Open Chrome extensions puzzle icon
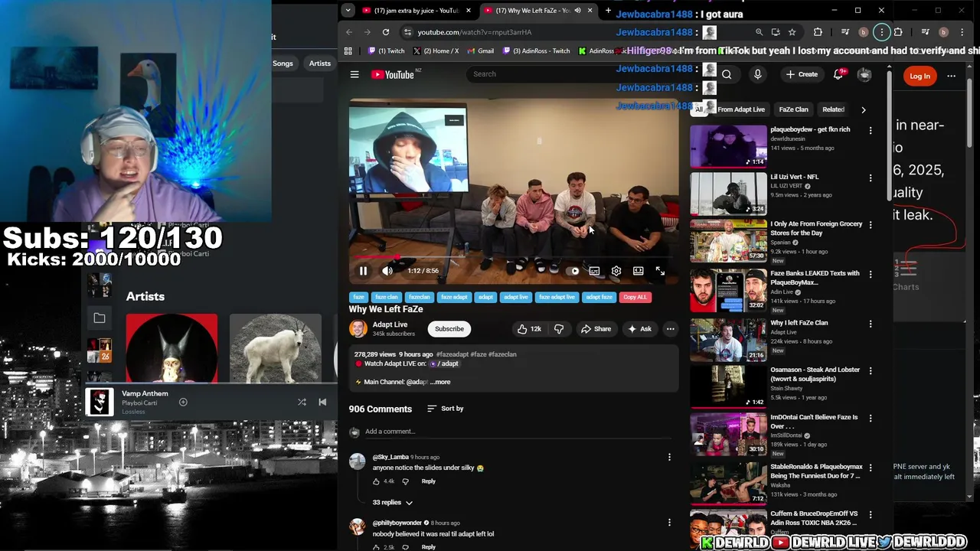 click(x=818, y=32)
